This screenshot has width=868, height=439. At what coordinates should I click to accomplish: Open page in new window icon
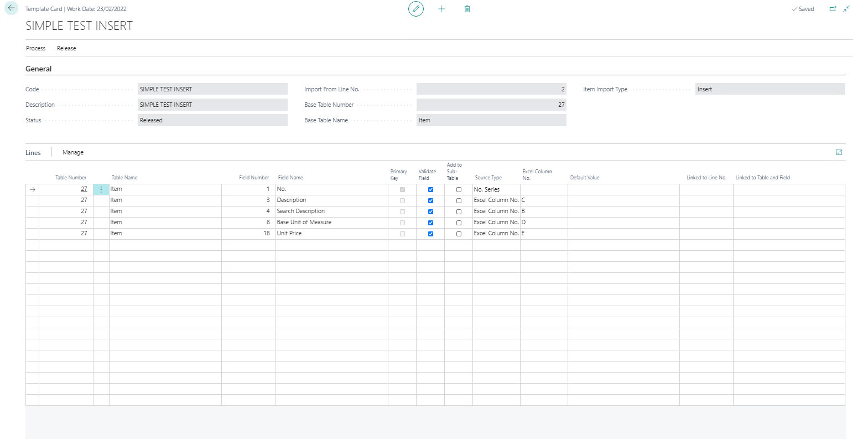click(833, 9)
